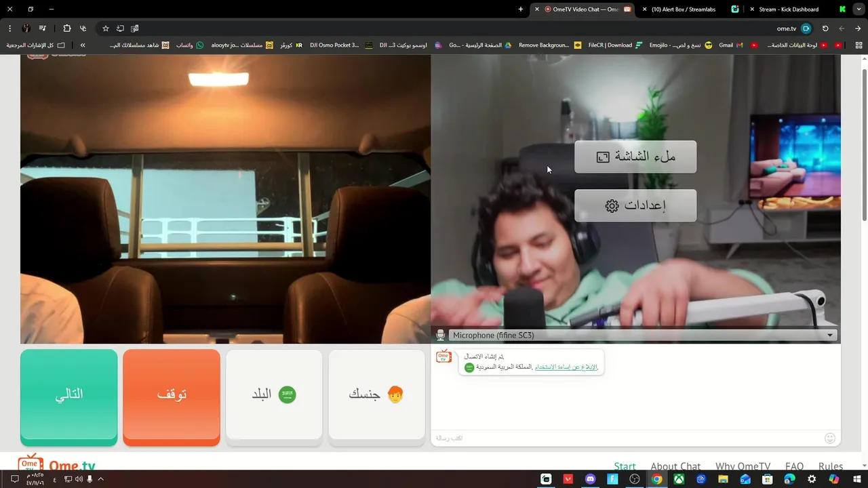Open Copilot in taskbar
The width and height of the screenshot is (868, 488).
point(834,479)
